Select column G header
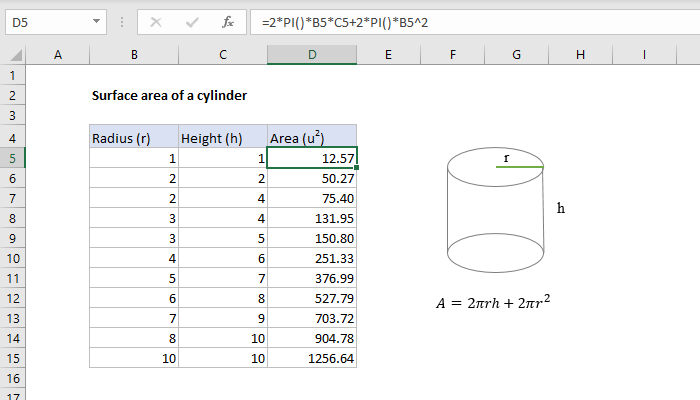700x400 pixels. point(517,55)
